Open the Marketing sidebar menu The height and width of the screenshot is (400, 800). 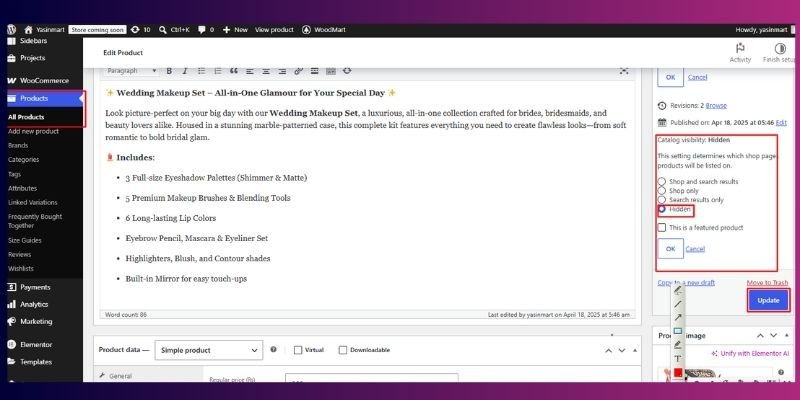[30, 321]
